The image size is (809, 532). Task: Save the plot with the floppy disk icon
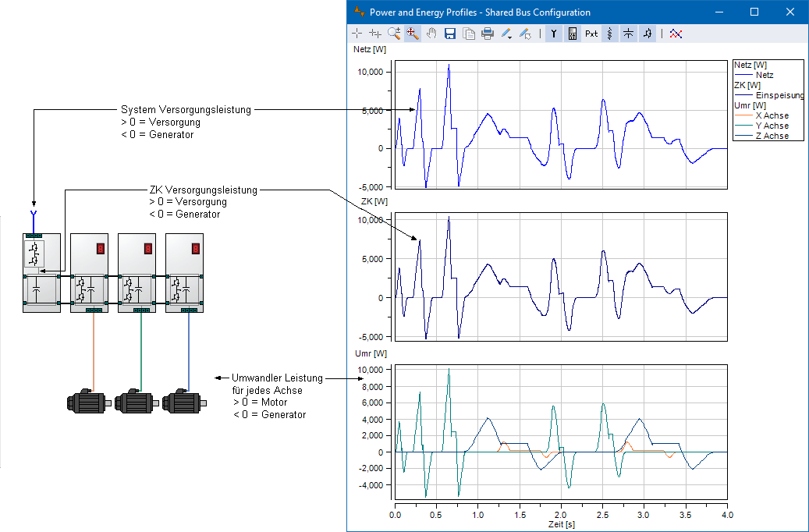(450, 34)
